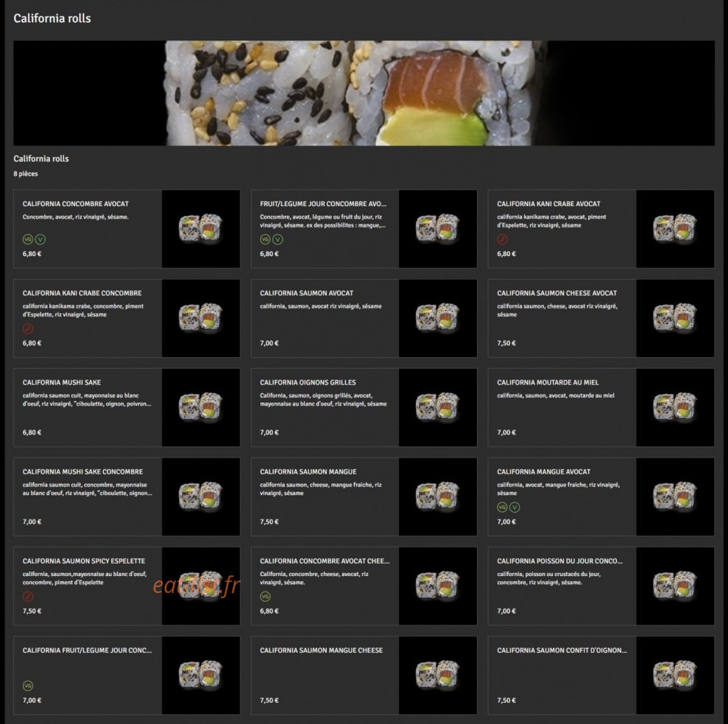
Task: Open the California Concombre Avocat Chee... thumbnail
Action: pos(438,586)
